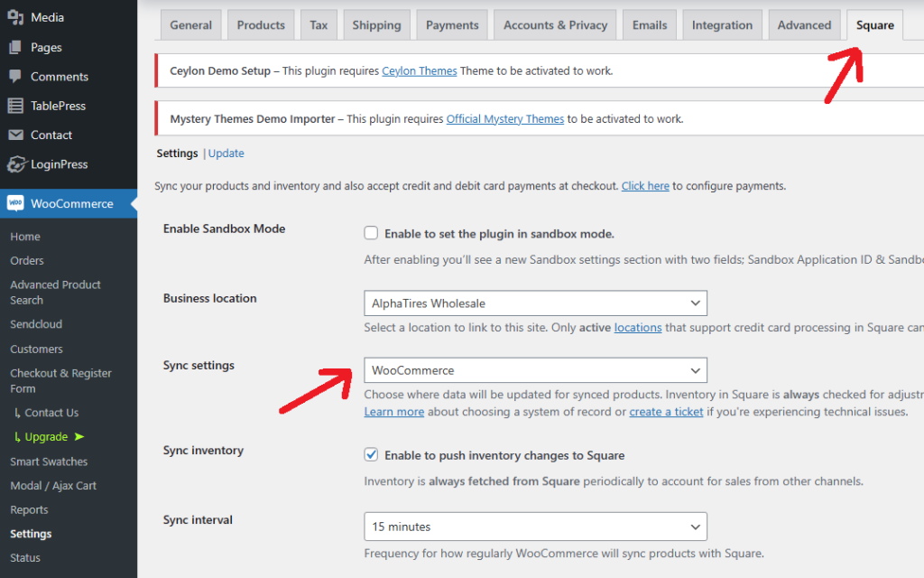Open Modal / Ajax Cart submenu
The height and width of the screenshot is (578, 924).
tap(53, 486)
